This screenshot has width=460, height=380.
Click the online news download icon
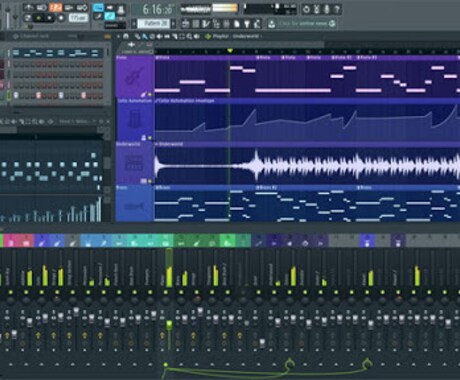pos(272,24)
